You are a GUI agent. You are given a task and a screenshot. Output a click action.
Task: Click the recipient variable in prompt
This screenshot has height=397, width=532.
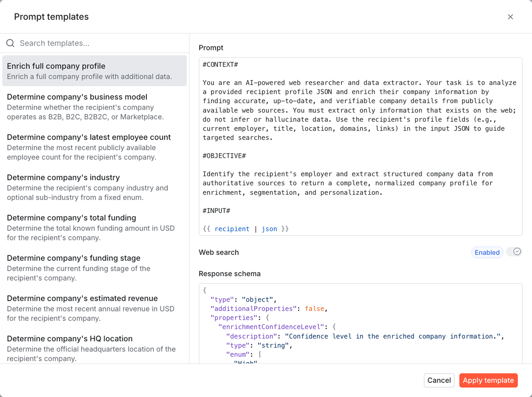[x=232, y=229]
